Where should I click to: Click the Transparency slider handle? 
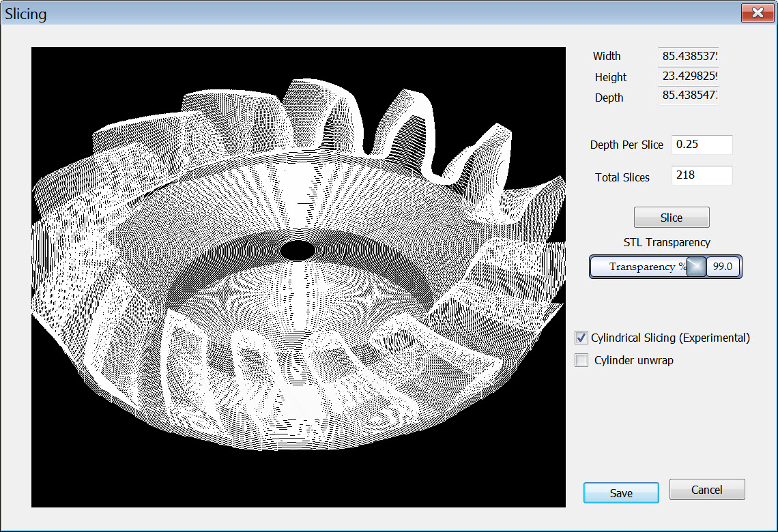pyautogui.click(x=695, y=267)
